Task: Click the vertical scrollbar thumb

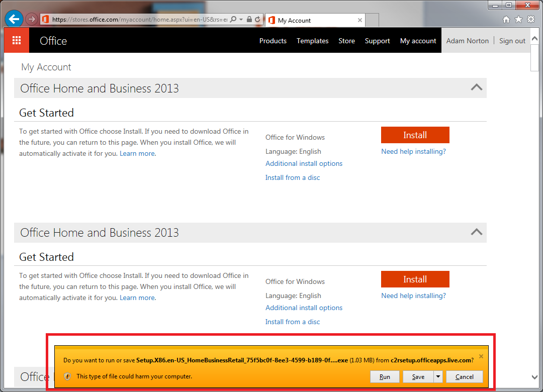Action: click(534, 57)
